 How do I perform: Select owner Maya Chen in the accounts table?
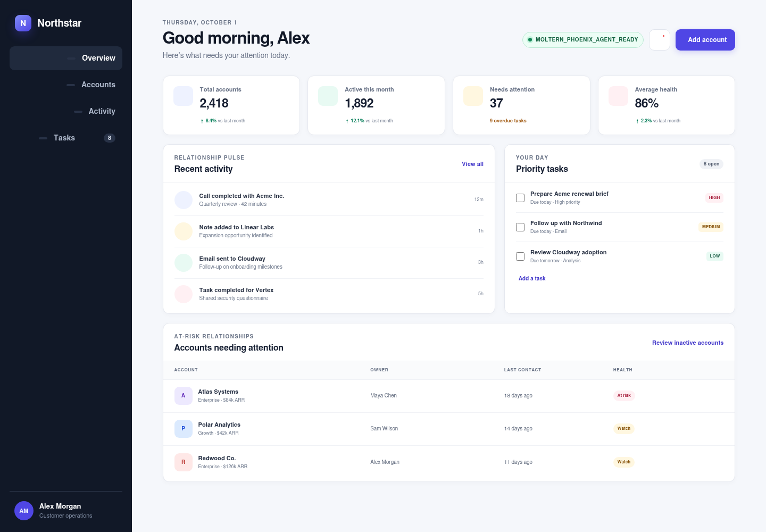point(384,396)
